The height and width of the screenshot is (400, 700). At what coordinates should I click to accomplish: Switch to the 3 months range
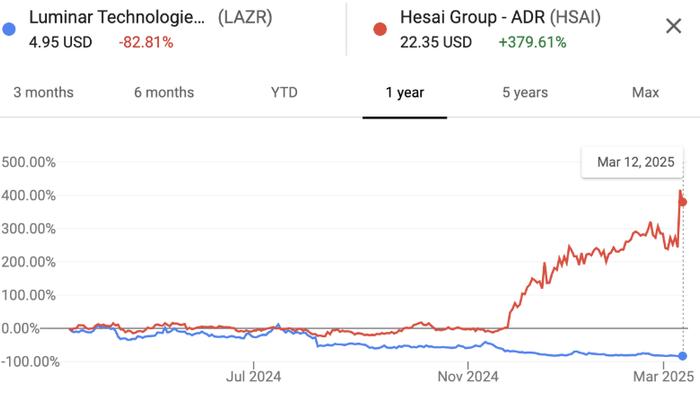[x=43, y=92]
